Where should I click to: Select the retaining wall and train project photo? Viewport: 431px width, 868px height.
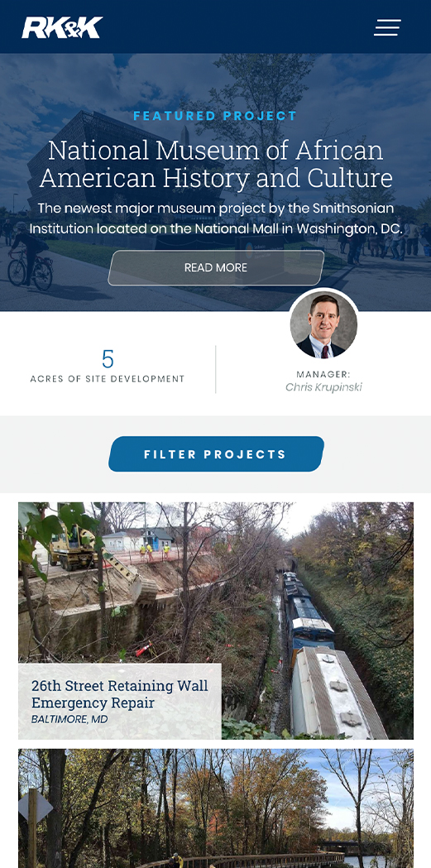(216, 621)
